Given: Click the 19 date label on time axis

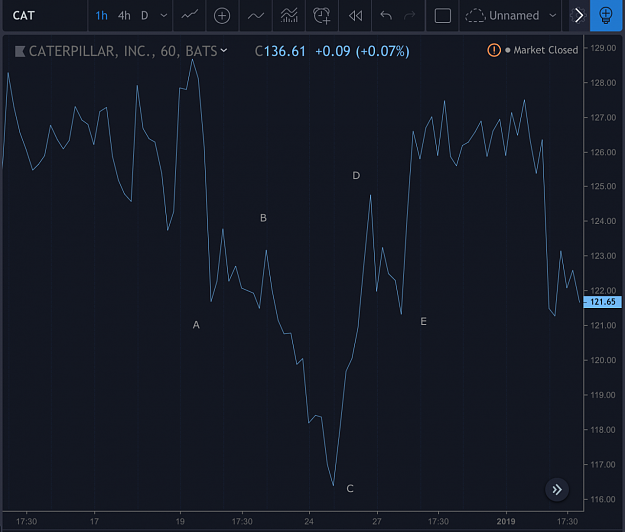Looking at the screenshot, I should point(180,521).
